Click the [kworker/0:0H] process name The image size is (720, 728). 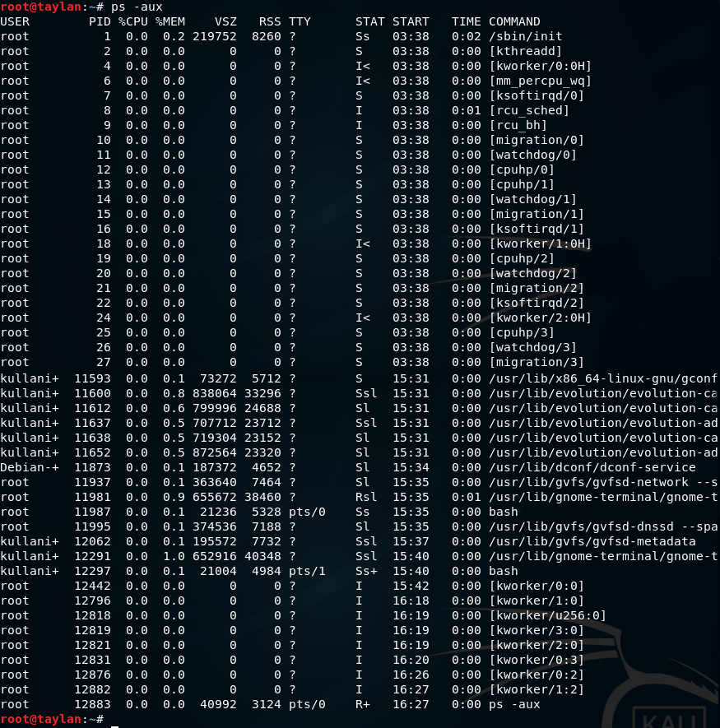pyautogui.click(x=541, y=66)
